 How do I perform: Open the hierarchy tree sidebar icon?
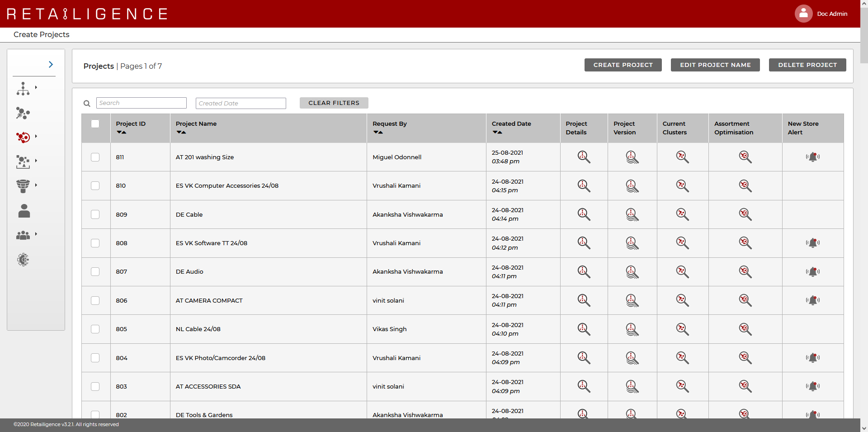(x=23, y=89)
